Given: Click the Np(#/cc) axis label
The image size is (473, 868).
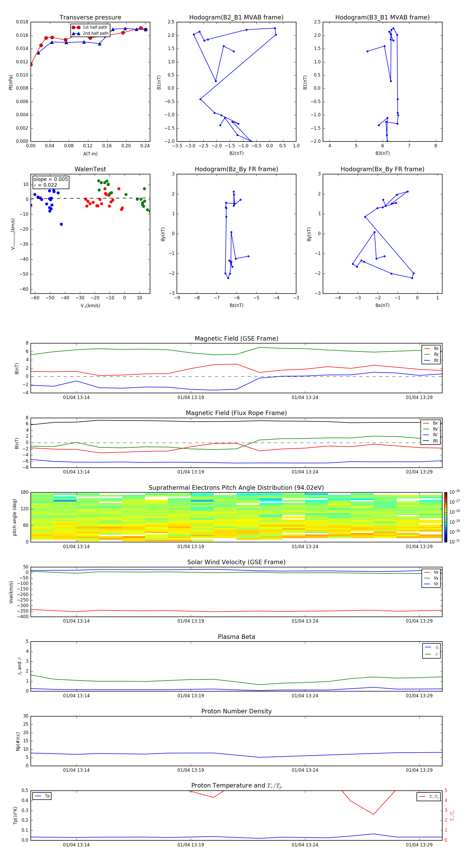Looking at the screenshot, I should [x=18, y=741].
